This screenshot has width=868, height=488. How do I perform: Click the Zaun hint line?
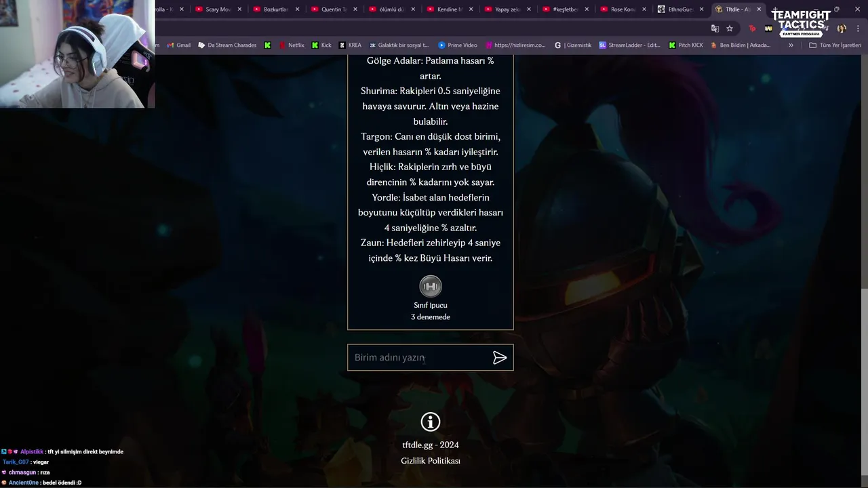tap(431, 250)
